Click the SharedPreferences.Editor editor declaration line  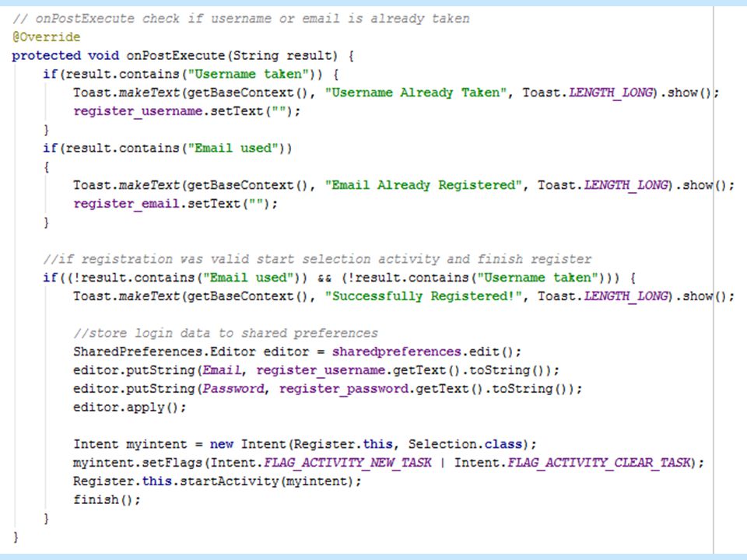[297, 352]
